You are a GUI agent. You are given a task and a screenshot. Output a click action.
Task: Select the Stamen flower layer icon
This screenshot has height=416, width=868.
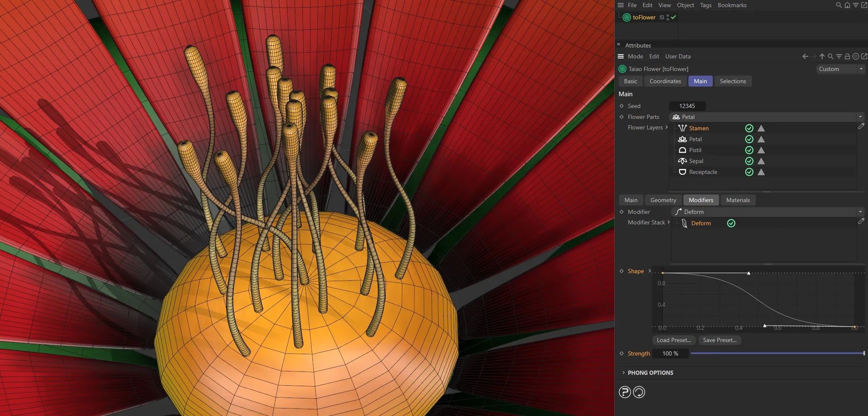682,128
